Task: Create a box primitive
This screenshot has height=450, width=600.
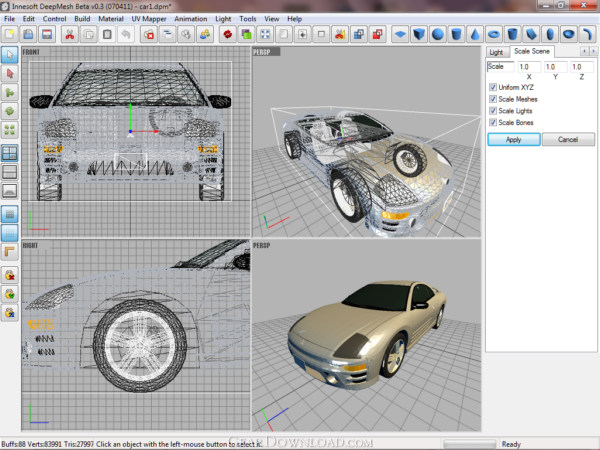Action: (419, 34)
